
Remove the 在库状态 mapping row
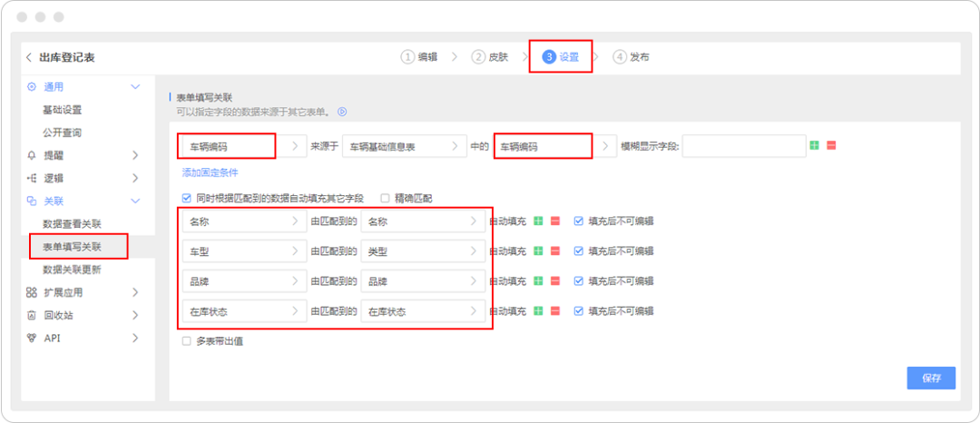[x=554, y=311]
